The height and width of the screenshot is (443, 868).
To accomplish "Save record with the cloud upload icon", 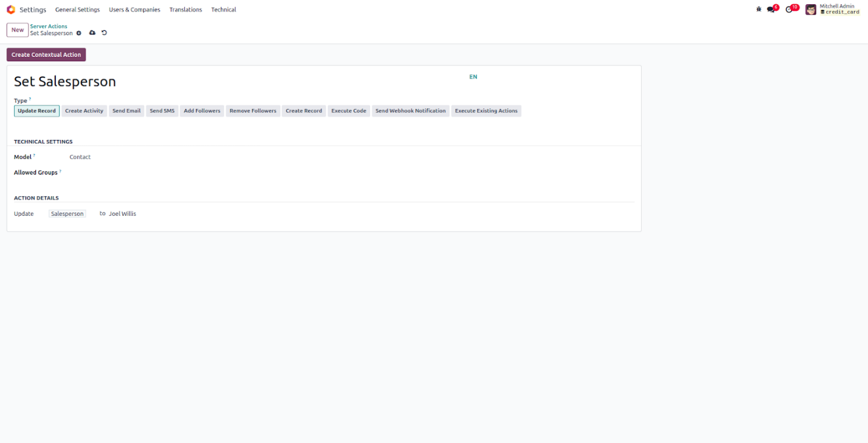I will pyautogui.click(x=92, y=33).
